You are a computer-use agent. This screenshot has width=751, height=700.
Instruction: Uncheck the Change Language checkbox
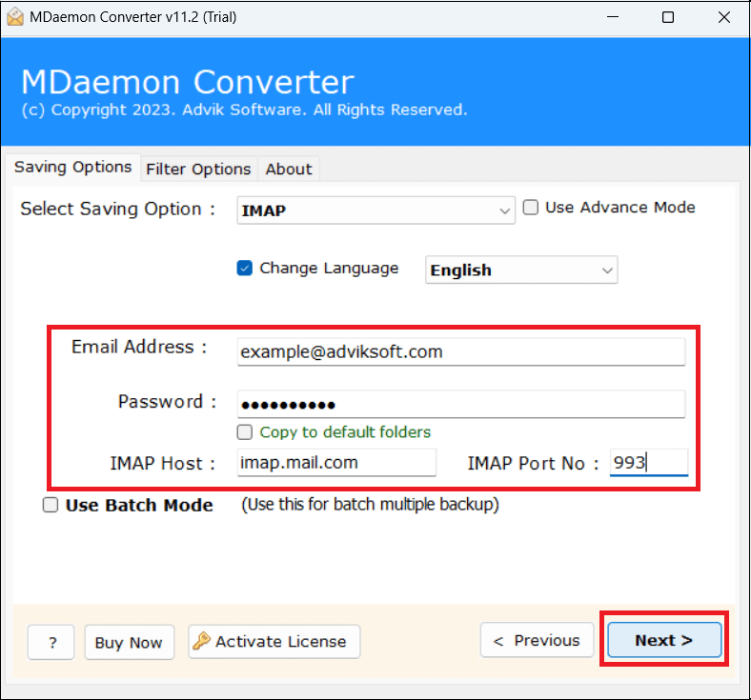click(245, 268)
